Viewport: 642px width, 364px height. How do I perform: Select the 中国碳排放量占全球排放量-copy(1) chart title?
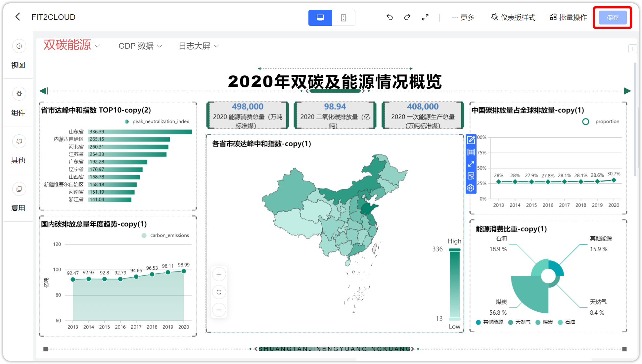point(528,110)
